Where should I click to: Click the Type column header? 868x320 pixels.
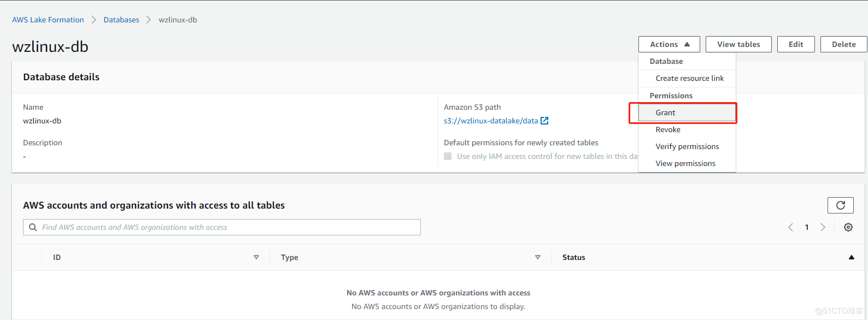coord(290,257)
